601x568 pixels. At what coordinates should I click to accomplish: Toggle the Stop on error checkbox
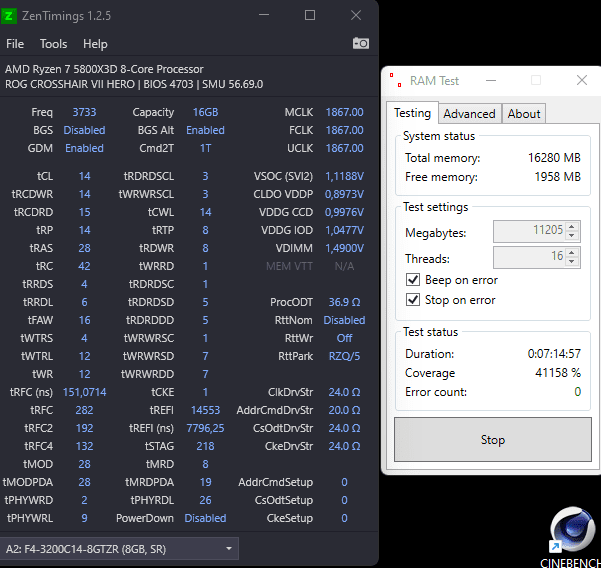413,299
